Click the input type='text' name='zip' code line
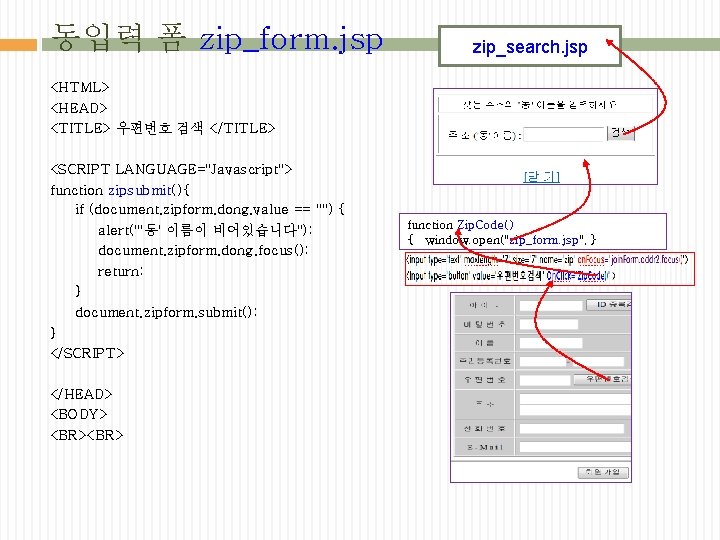Screen dimensions: 720x540 coord(547,260)
